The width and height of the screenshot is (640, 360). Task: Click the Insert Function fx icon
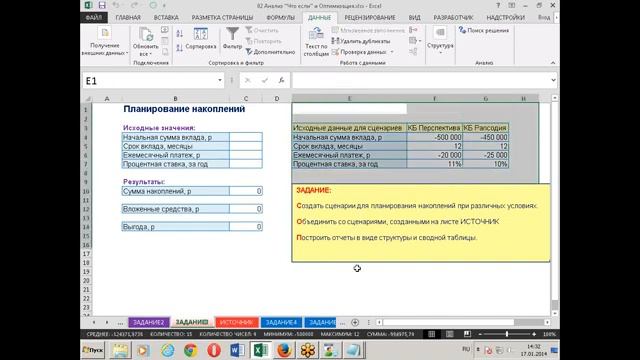click(281, 80)
